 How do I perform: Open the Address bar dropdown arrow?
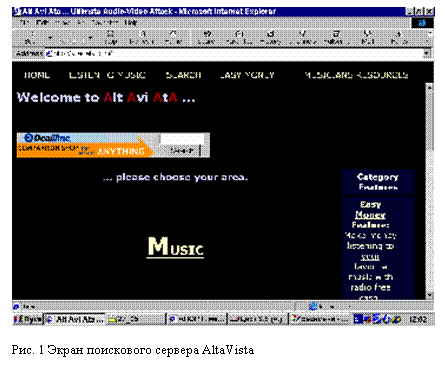426,53
